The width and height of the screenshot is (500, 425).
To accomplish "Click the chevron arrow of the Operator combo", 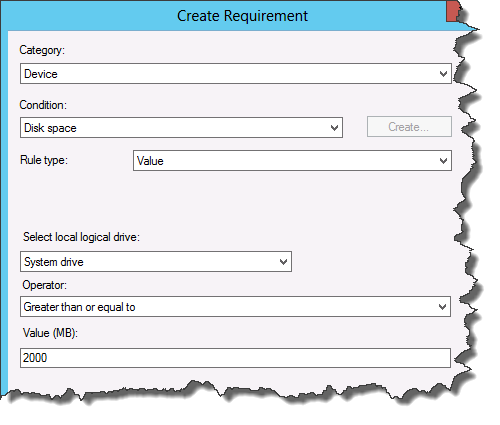I will [442, 307].
